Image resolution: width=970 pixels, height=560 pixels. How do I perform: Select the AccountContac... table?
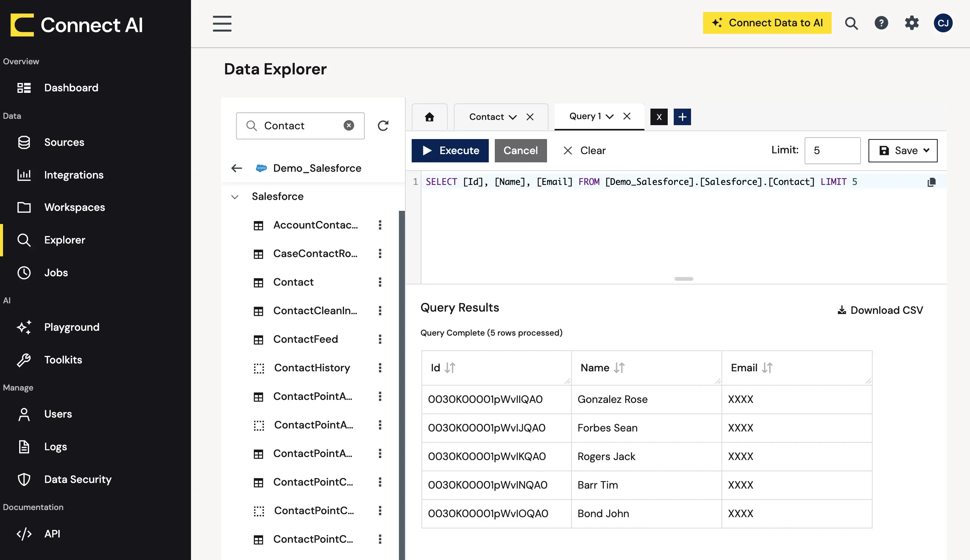tap(315, 225)
